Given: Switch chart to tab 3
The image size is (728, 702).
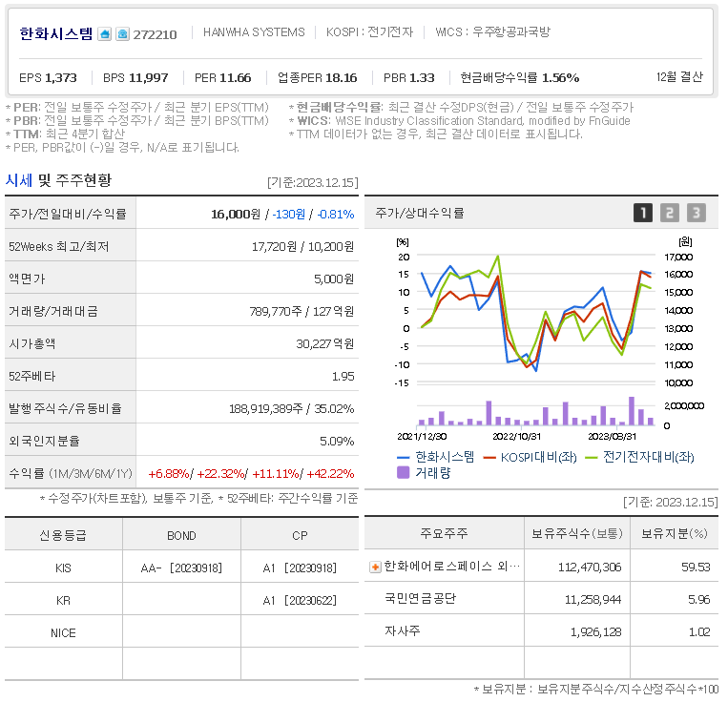Looking at the screenshot, I should point(696,213).
